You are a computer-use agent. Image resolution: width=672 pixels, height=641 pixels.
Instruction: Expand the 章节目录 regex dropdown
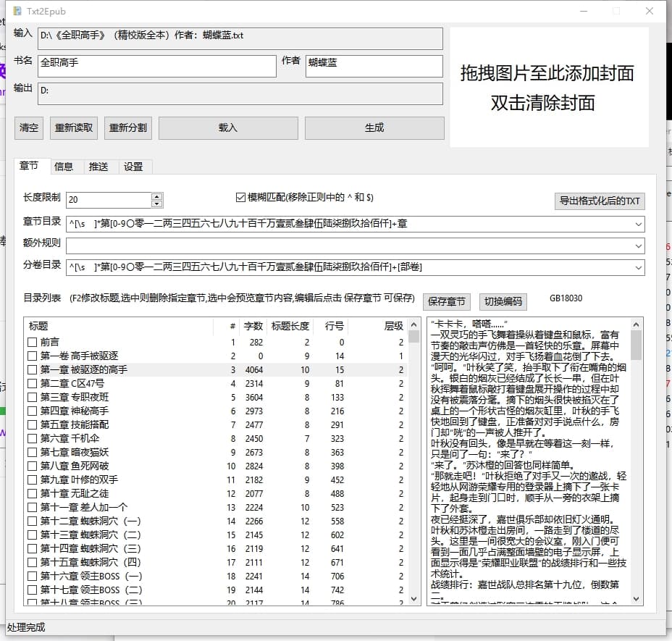pos(638,225)
